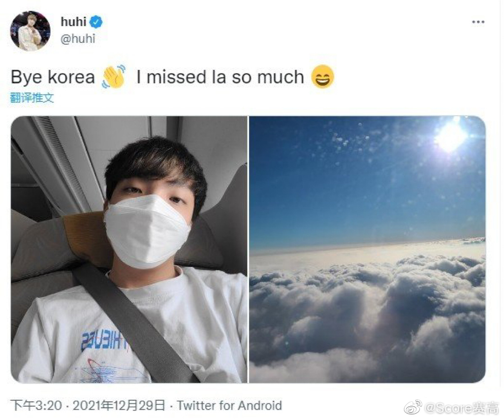
Task: Click the @Score赛高 watermark text
Action: click(462, 408)
